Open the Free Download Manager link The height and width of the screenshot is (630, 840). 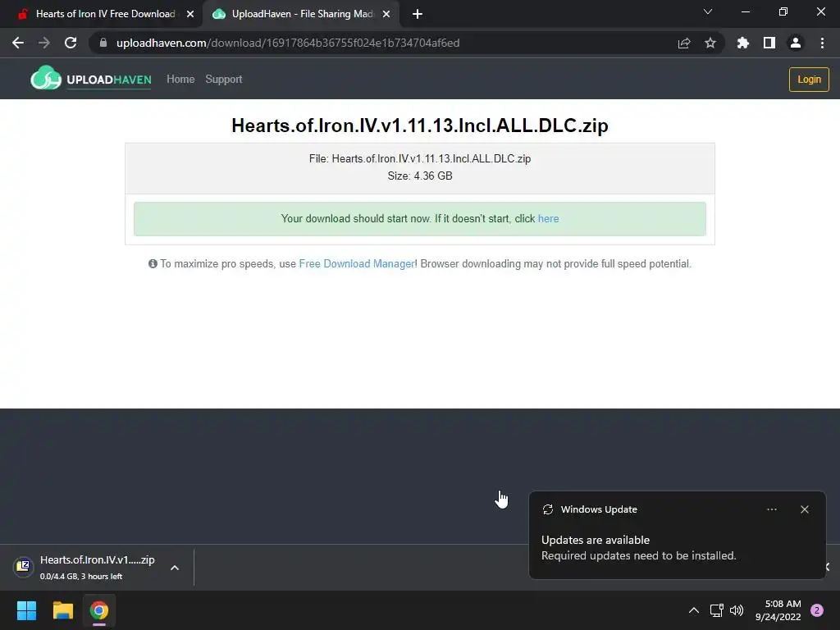(x=357, y=263)
